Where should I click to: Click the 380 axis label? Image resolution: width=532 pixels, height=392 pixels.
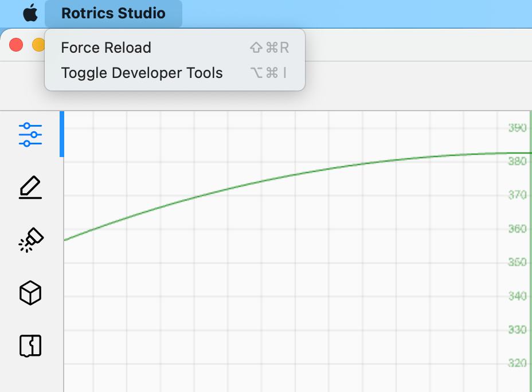517,161
